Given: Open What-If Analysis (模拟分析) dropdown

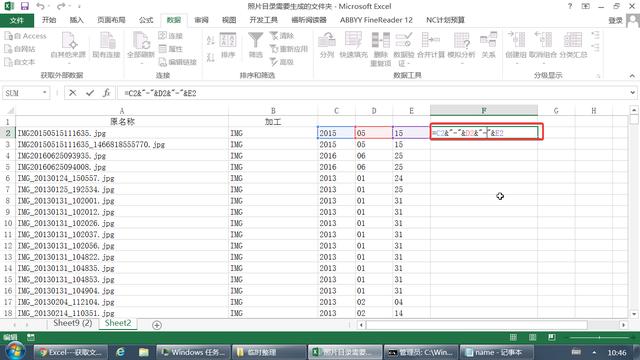Looking at the screenshot, I should pyautogui.click(x=461, y=47).
